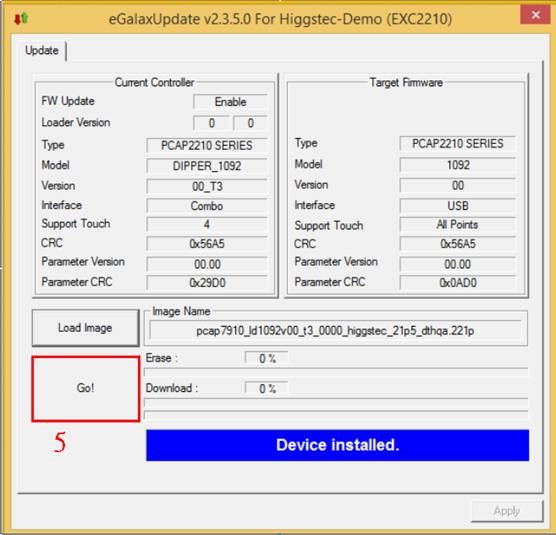This screenshot has height=535, width=556.
Task: Click the Erase progress bar
Action: click(336, 372)
